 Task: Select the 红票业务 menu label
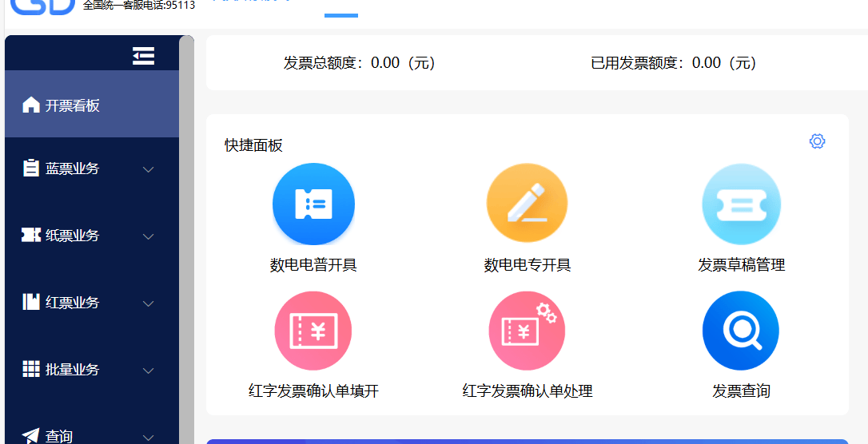click(x=73, y=303)
